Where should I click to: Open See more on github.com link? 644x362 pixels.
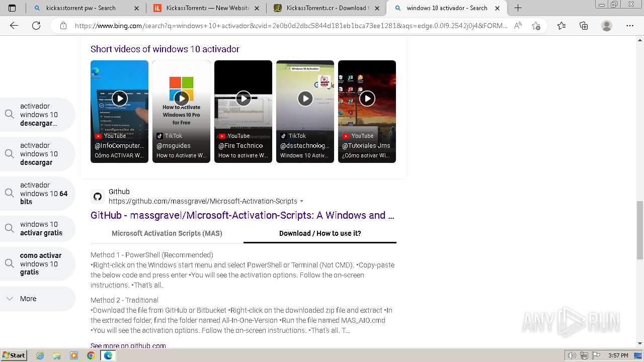point(128,346)
